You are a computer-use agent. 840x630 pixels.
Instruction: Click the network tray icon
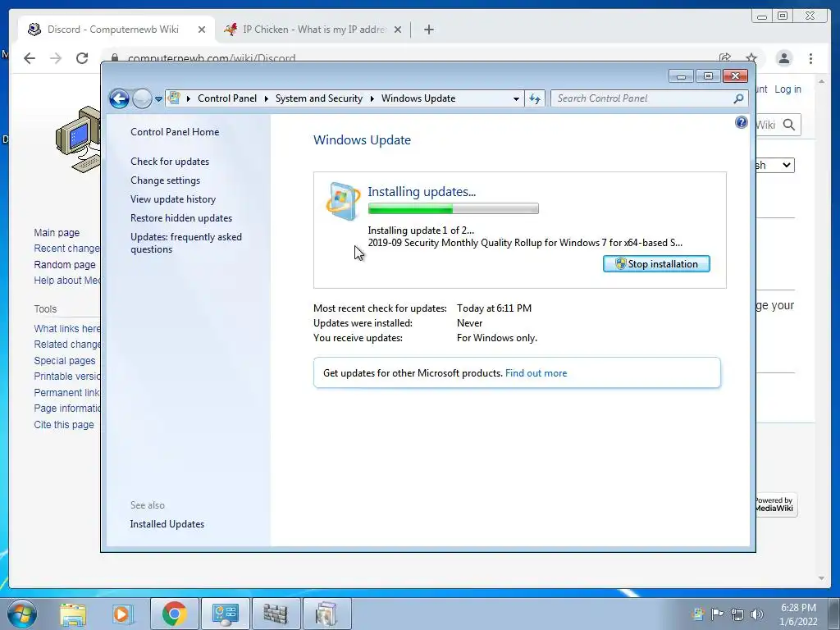pyautogui.click(x=737, y=614)
